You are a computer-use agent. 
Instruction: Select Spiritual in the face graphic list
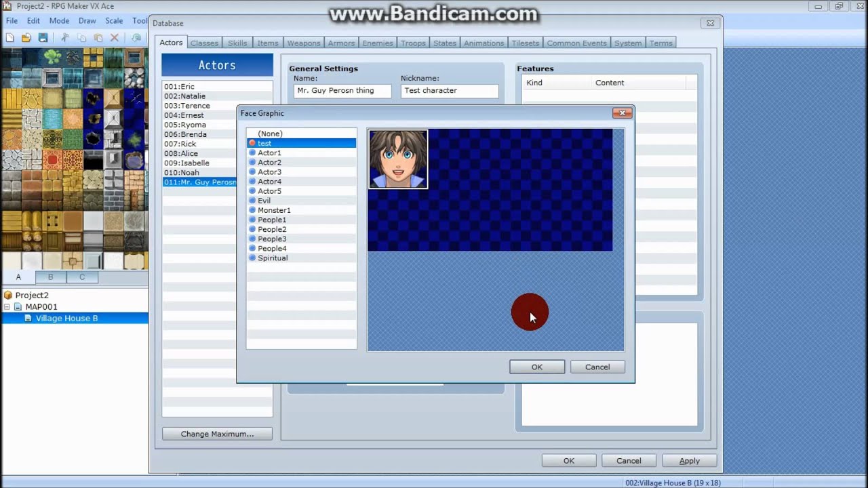click(302, 258)
